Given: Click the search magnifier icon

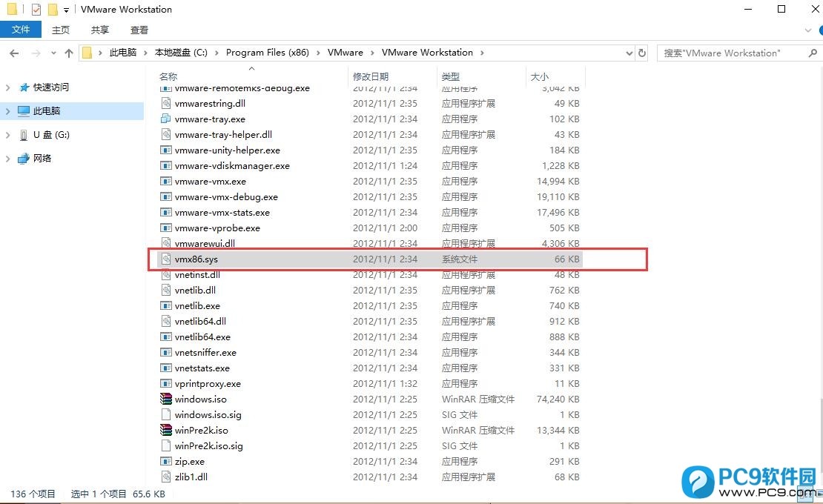Looking at the screenshot, I should point(813,53).
